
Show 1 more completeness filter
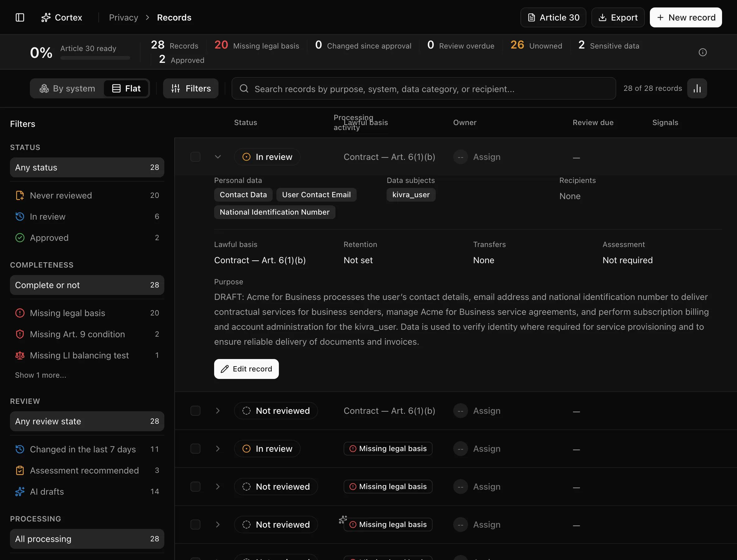coord(41,375)
